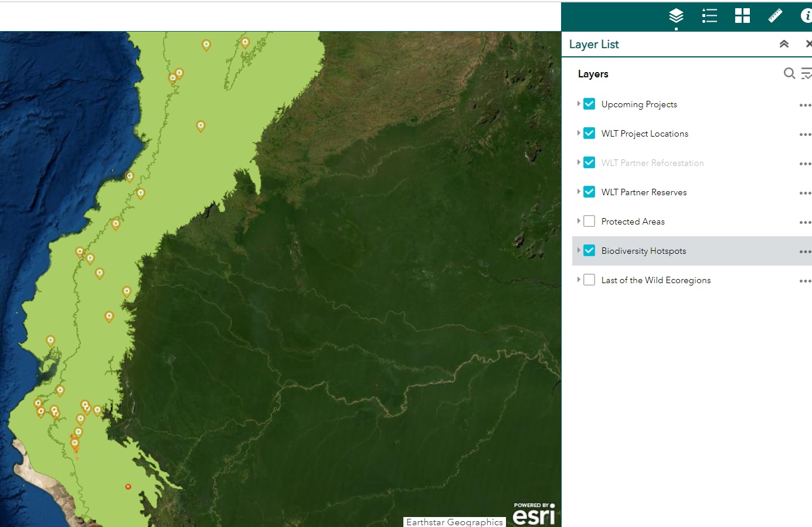Open the Last of the Wild menu
812x527 pixels.
(x=804, y=281)
